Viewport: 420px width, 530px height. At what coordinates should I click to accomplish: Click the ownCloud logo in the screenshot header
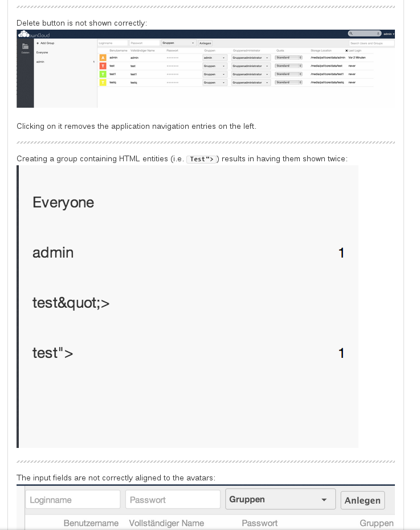click(34, 34)
